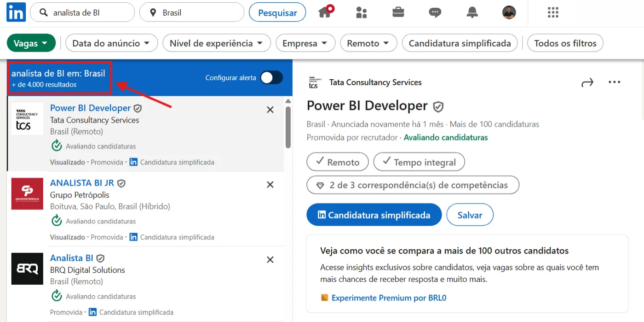Apply the Candidatura simplificada filter

click(x=460, y=43)
